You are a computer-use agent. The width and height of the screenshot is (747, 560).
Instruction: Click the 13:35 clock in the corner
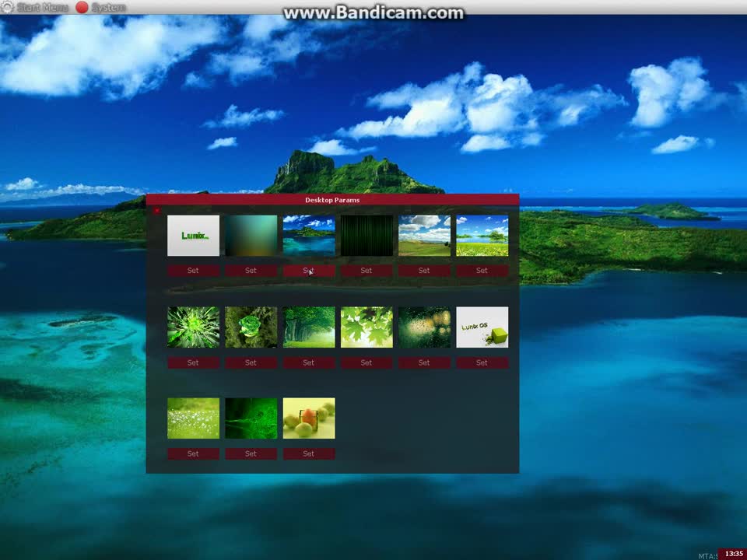coord(733,554)
